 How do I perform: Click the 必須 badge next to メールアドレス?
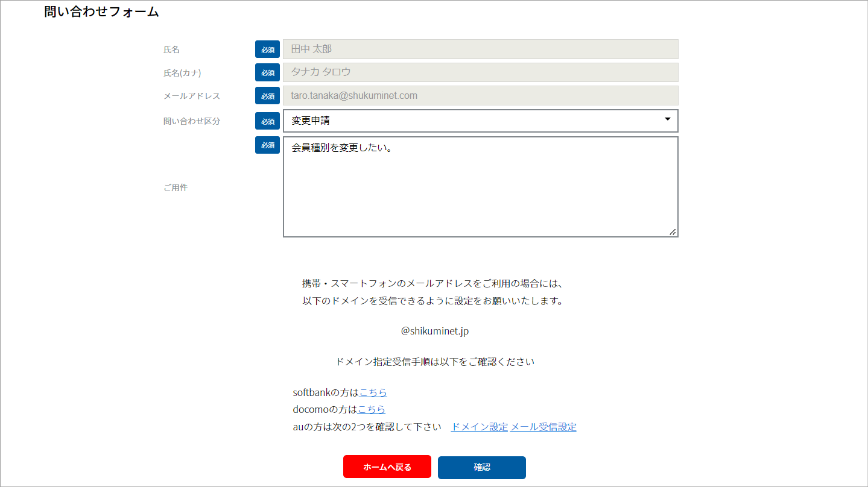[x=267, y=95]
